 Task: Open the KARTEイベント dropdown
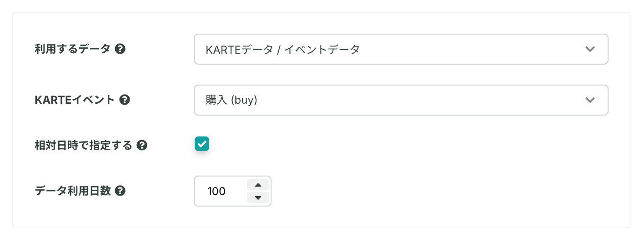click(x=401, y=100)
